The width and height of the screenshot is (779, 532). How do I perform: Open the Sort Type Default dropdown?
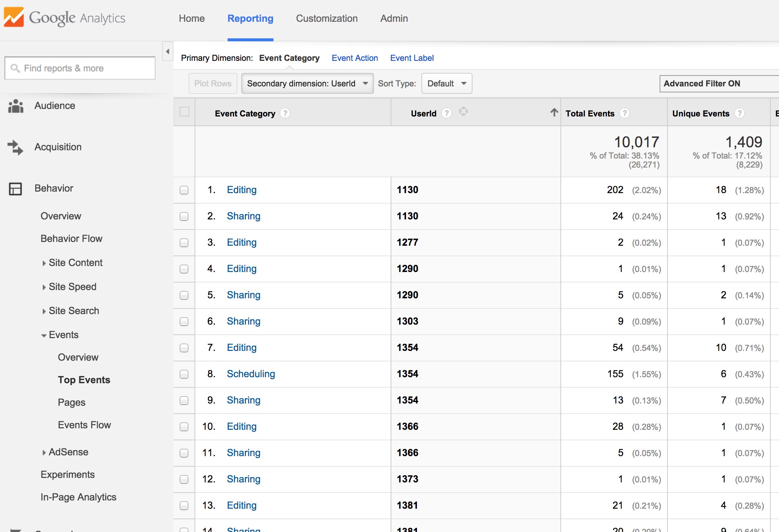(x=447, y=83)
